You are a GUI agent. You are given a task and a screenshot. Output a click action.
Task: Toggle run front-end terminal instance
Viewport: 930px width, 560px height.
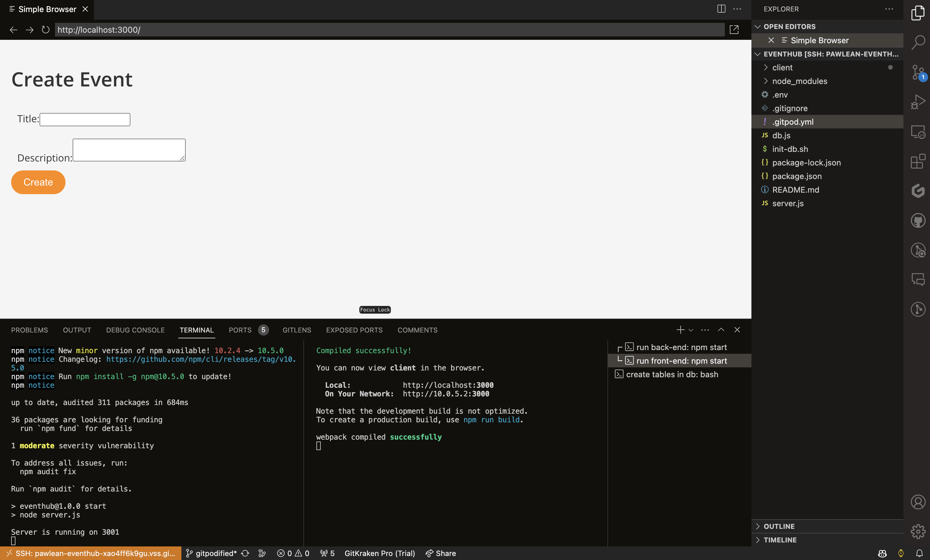[x=682, y=361]
